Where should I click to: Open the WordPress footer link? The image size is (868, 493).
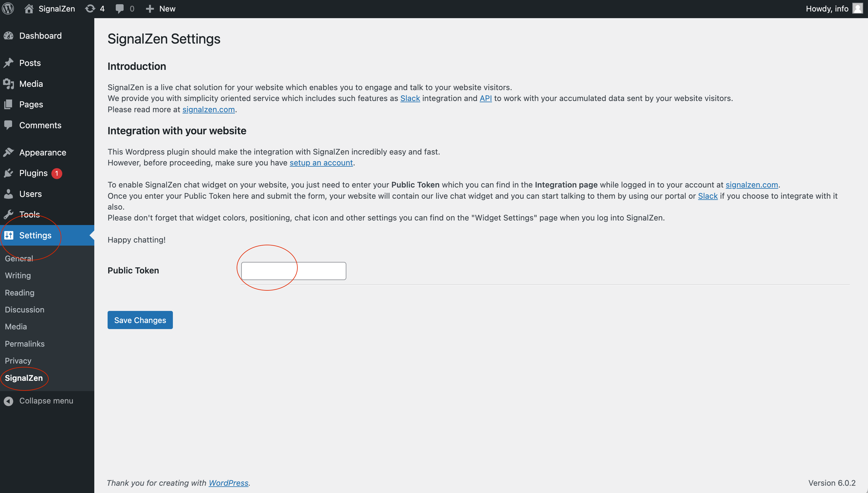point(228,483)
